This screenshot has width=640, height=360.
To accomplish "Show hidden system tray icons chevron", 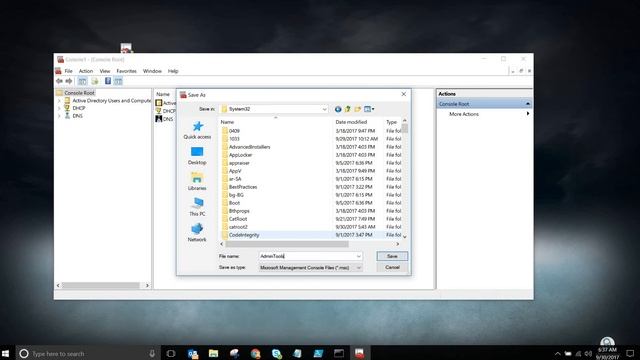I will [x=558, y=353].
